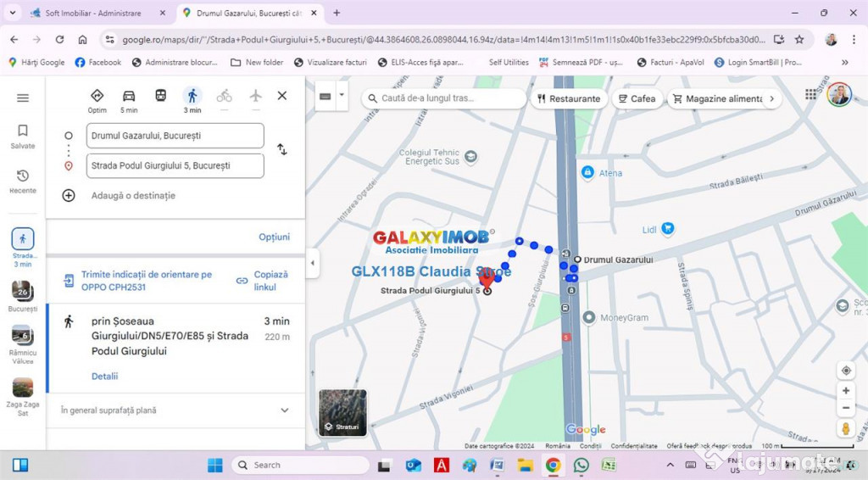The height and width of the screenshot is (480, 868).
Task: Open Salvate saved places
Action: (x=23, y=137)
